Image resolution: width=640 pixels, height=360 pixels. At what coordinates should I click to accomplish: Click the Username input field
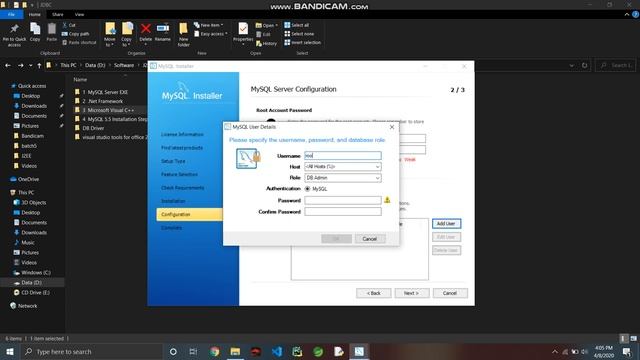point(343,156)
